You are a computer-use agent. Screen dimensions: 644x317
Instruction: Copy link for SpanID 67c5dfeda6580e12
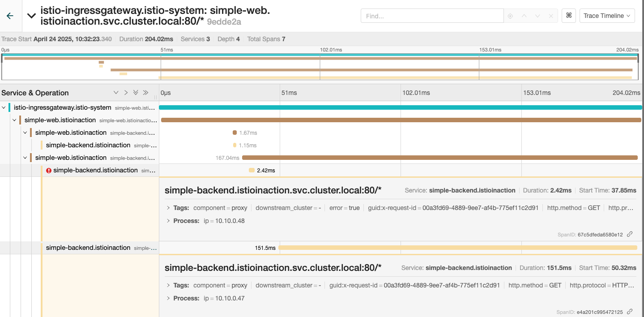630,234
